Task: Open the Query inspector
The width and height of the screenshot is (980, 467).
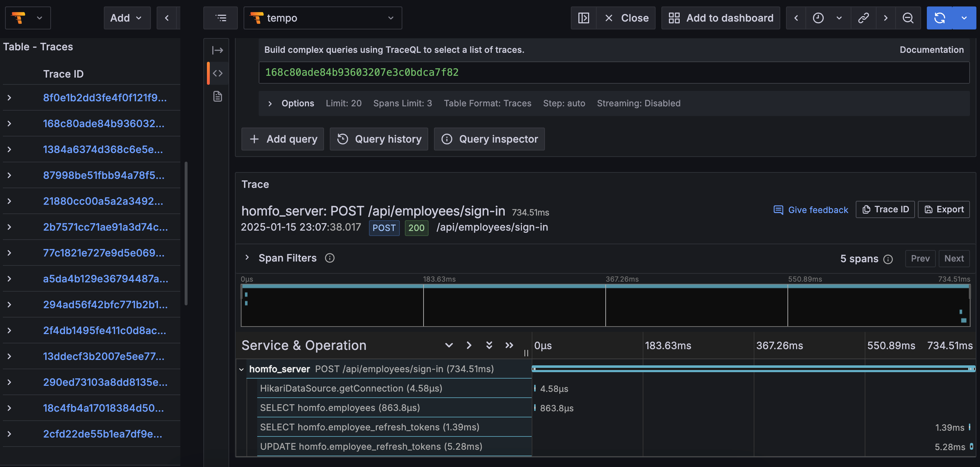Action: tap(489, 139)
